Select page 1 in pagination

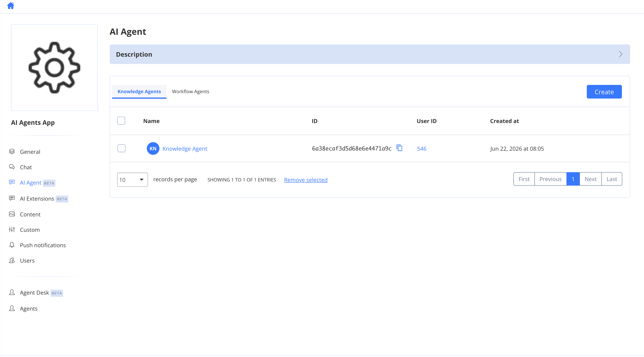(x=573, y=179)
